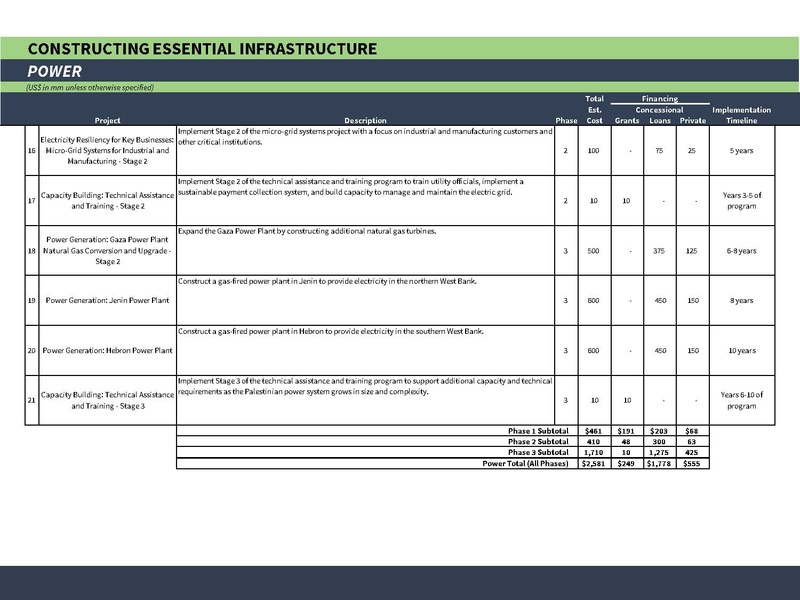
Task: Click the 'Concessional Loans' column header
Action: point(659,115)
